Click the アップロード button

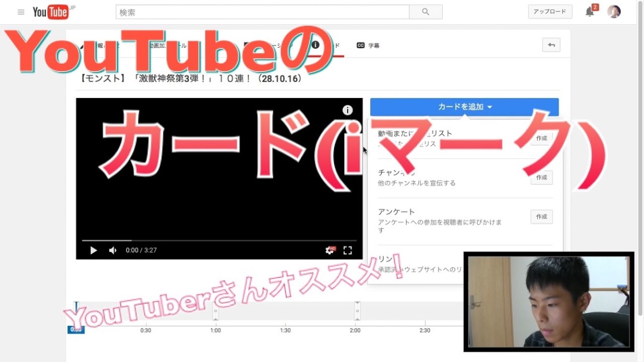[x=550, y=12]
